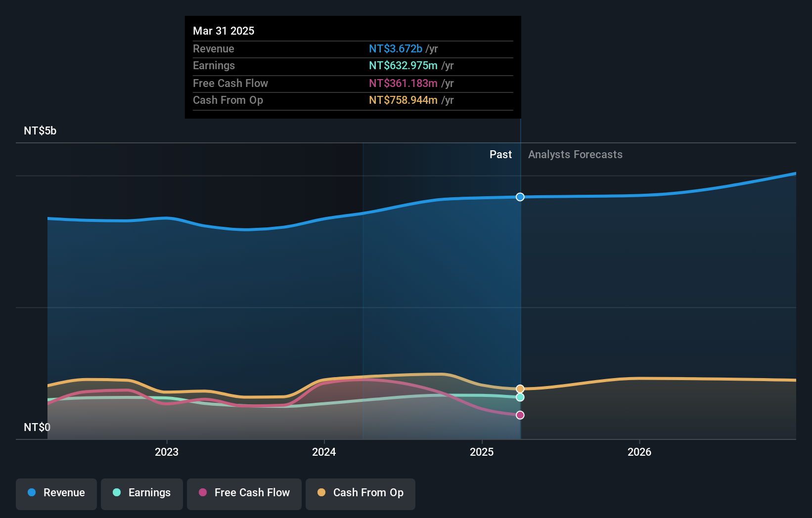Viewport: 812px width, 518px height.
Task: Click the Free Cash Flow label in tooltip
Action: point(230,84)
